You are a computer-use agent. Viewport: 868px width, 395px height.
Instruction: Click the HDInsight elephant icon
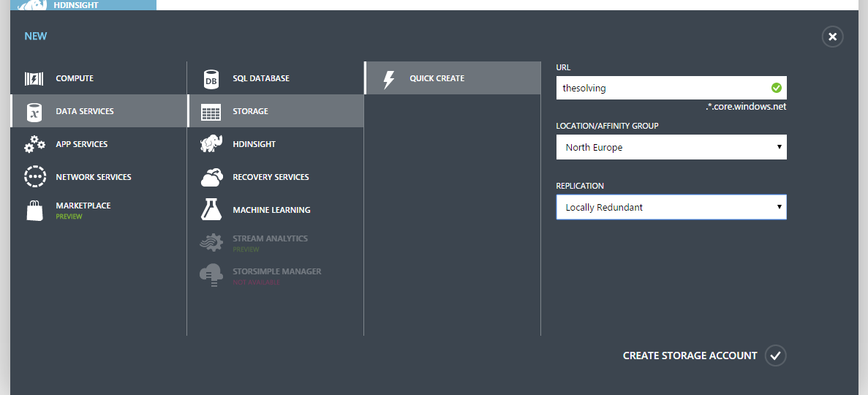pos(211,144)
